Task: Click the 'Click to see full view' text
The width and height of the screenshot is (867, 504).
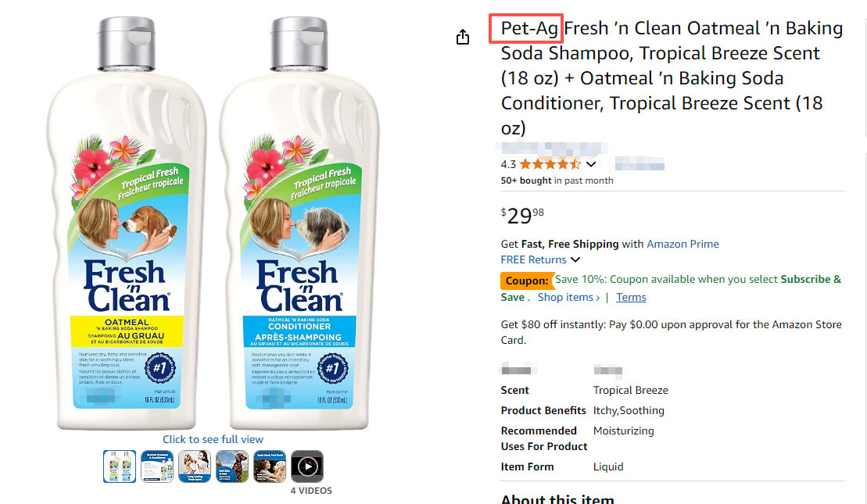Action: point(213,439)
